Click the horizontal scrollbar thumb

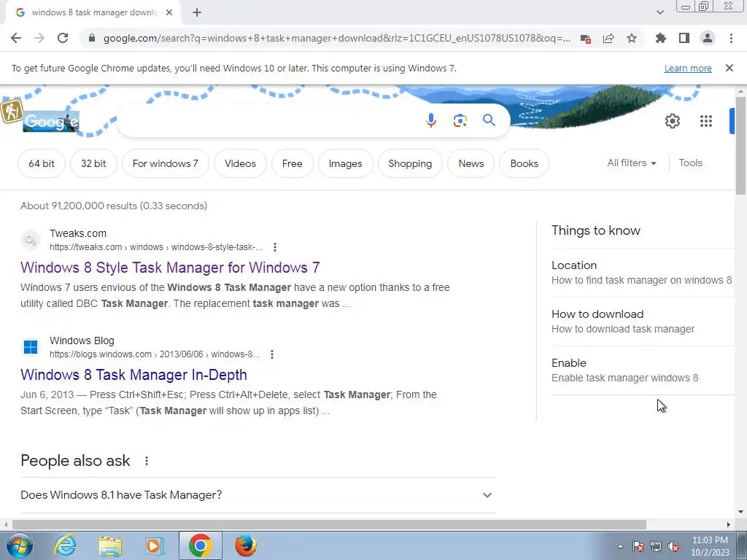(x=329, y=524)
